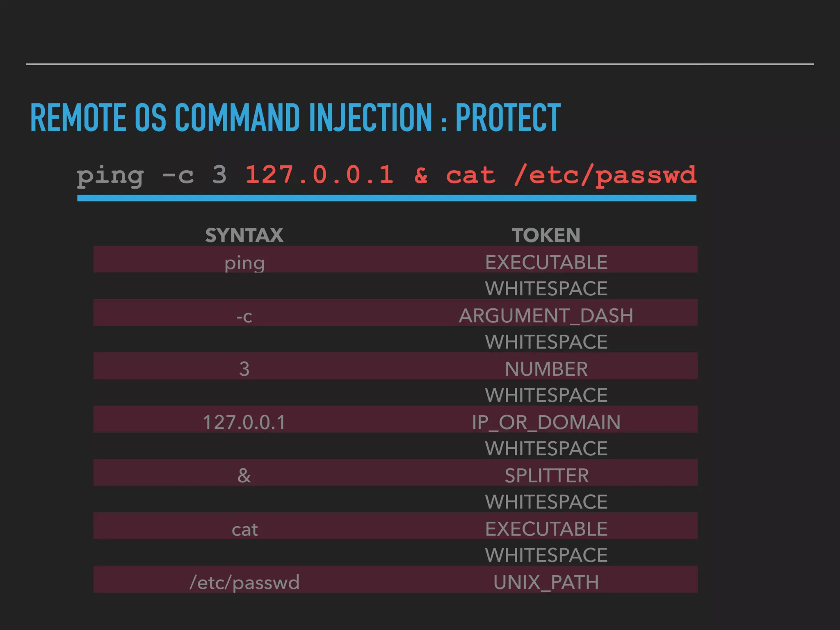Click the slide title "Remote OS Command Injection : Protect"
840x630 pixels.
pos(295,118)
